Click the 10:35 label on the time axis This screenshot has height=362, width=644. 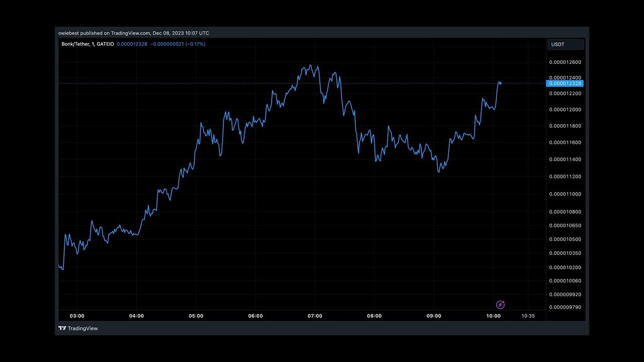click(528, 316)
